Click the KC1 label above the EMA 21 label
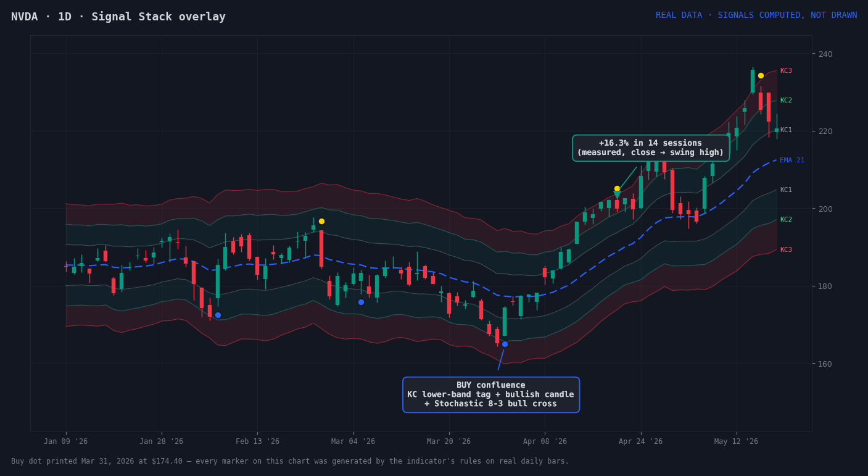868x476 pixels. (x=786, y=130)
